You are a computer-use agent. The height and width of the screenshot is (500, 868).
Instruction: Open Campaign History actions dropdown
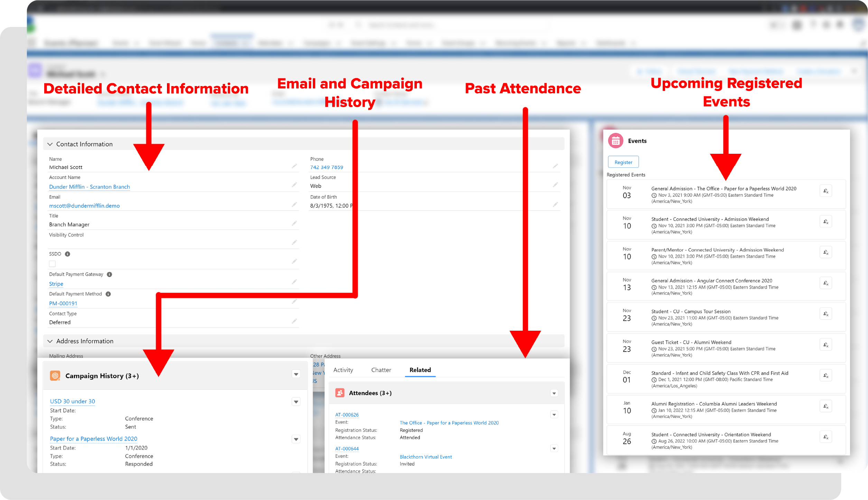point(296,374)
